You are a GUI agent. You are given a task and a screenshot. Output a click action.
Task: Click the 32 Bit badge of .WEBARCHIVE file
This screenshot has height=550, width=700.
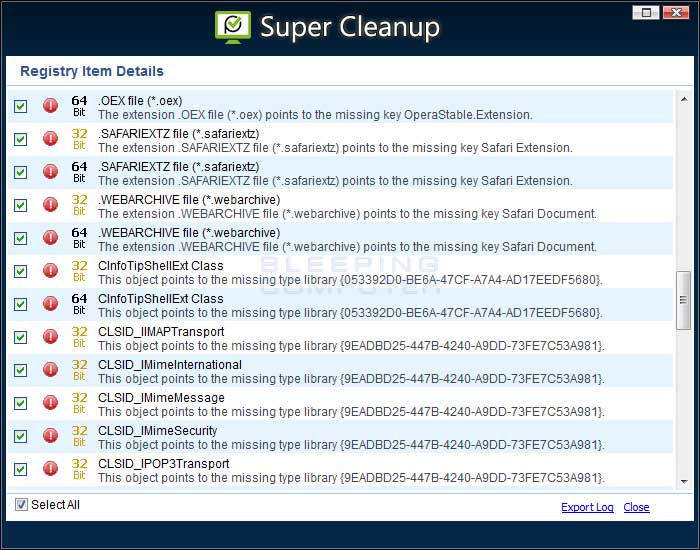[79, 205]
